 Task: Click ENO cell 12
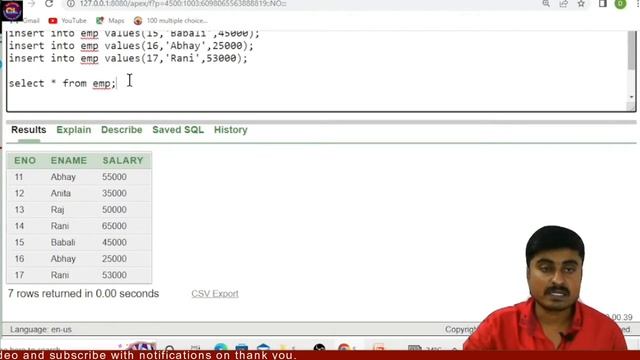click(x=19, y=193)
